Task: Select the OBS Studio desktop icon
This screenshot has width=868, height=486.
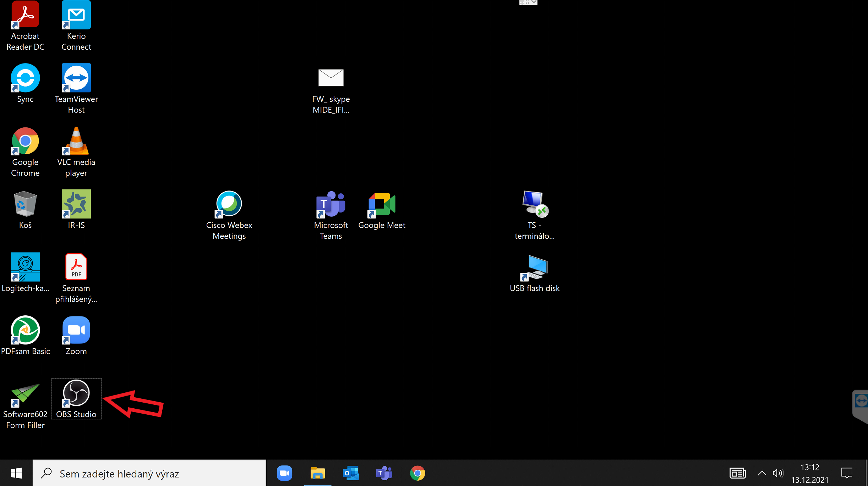Action: point(76,399)
